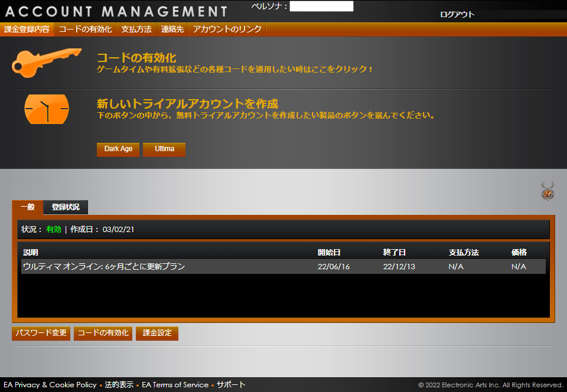Click the ACCOUNT MANAGEMENT title
The width and height of the screenshot is (567, 392).
[116, 12]
